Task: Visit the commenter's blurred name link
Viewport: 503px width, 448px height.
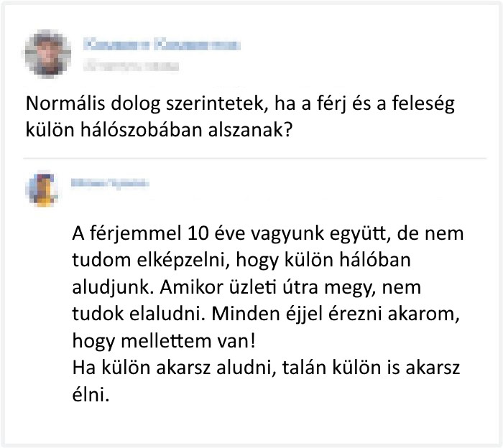Action: pos(110,183)
